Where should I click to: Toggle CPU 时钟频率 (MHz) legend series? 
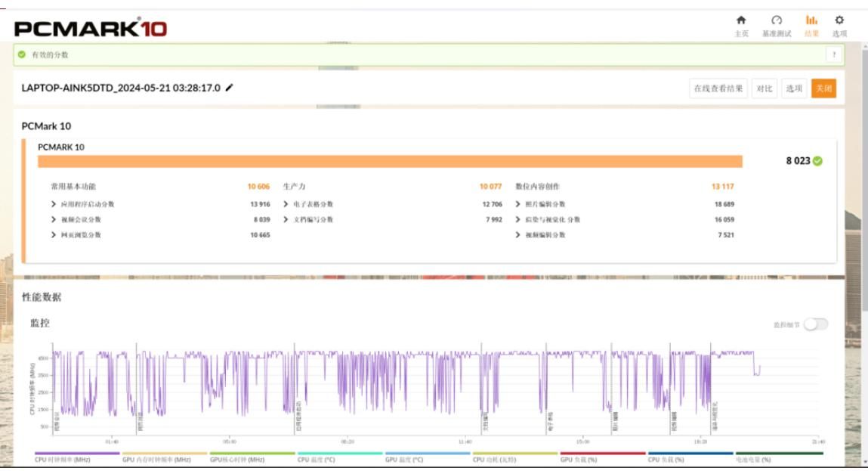coord(77,457)
